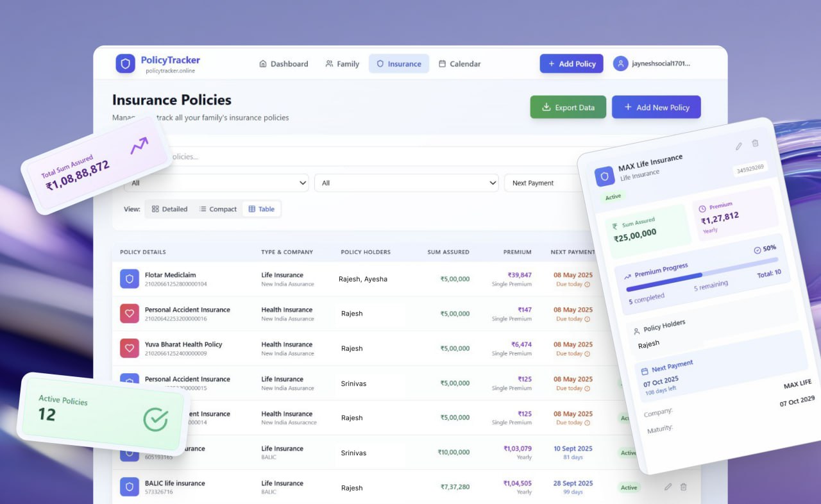The image size is (821, 504).
Task: Open the Calendar tab
Action: [460, 63]
